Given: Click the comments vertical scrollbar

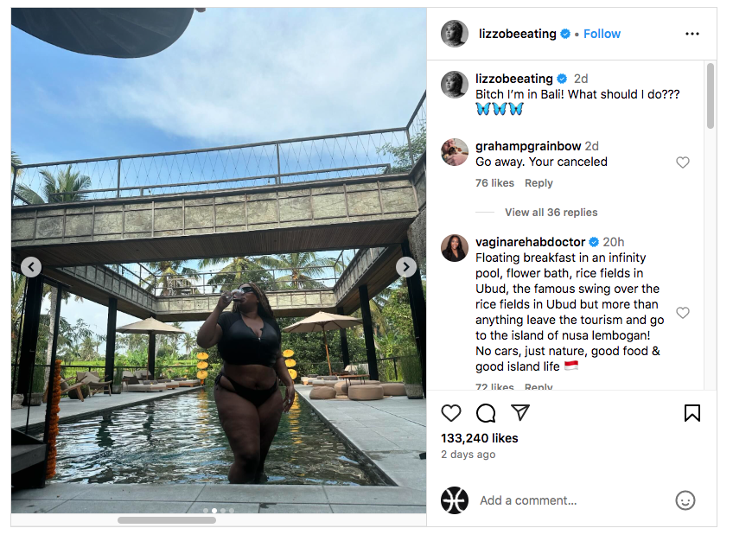Looking at the screenshot, I should pyautogui.click(x=711, y=96).
